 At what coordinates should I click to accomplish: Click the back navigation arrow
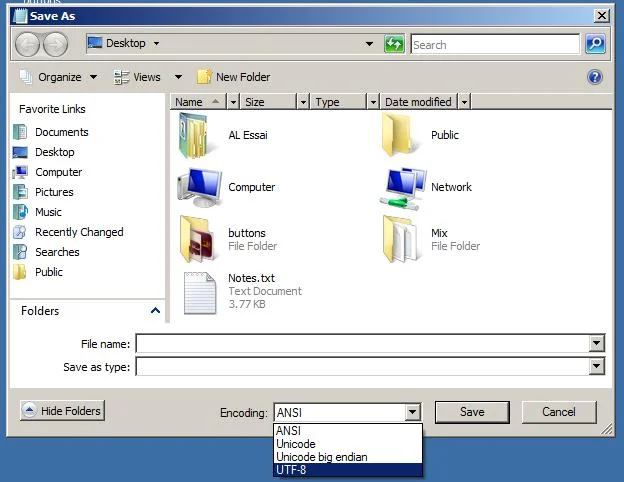[28, 44]
